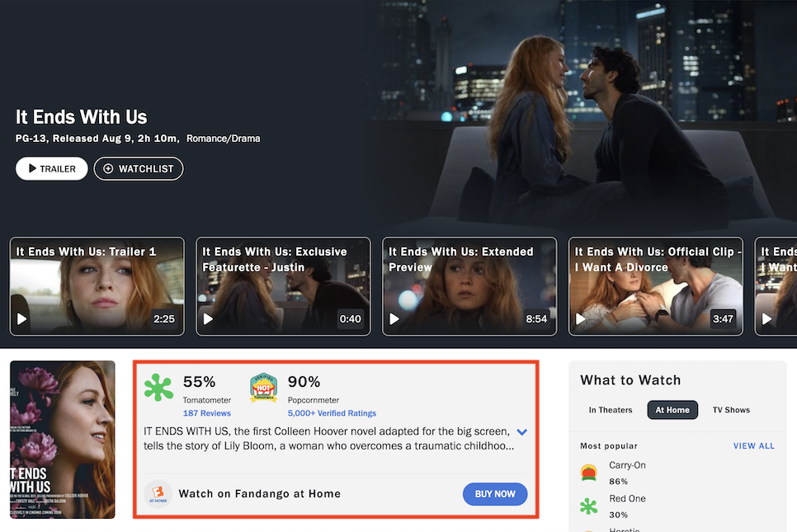Click the green splat Tomatometer icon
This screenshot has height=532, width=797.
(x=158, y=388)
